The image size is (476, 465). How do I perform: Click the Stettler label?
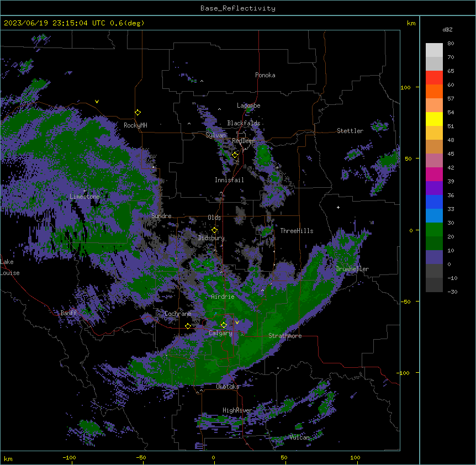(x=350, y=131)
